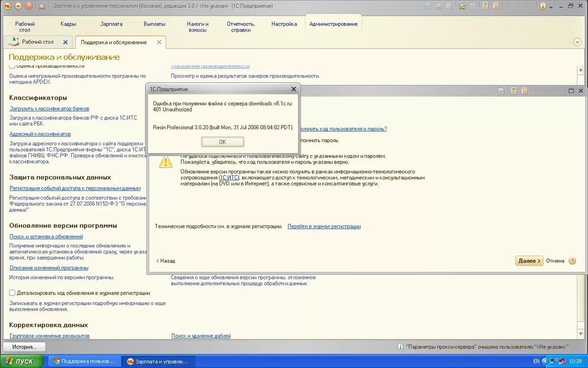Open the calculator icon in main toolbar
Viewport: 588px width, 368px height.
485,6
